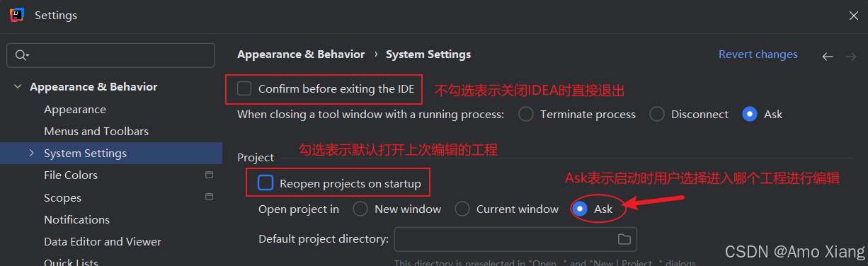This screenshot has height=266, width=868.
Task: Close the Settings dialog
Action: (852, 15)
